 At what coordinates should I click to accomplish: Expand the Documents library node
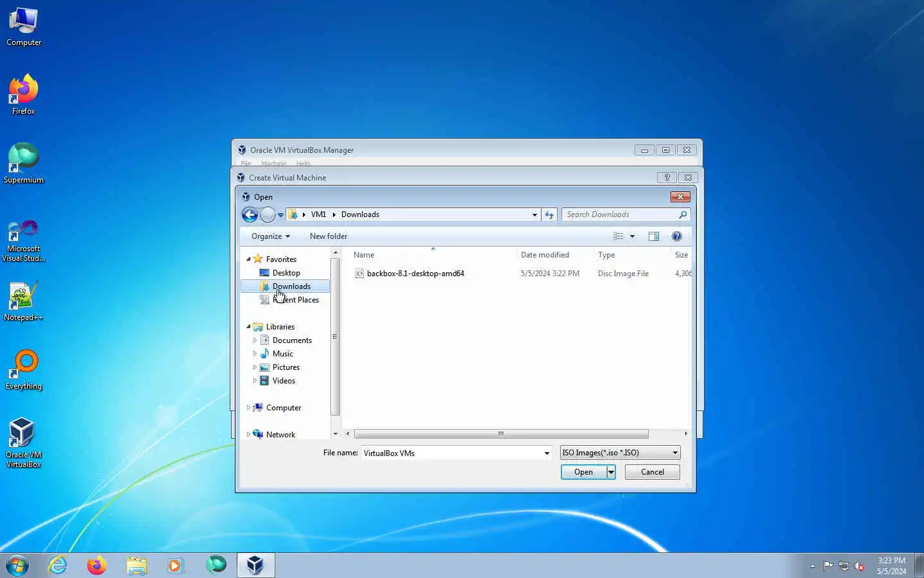255,340
